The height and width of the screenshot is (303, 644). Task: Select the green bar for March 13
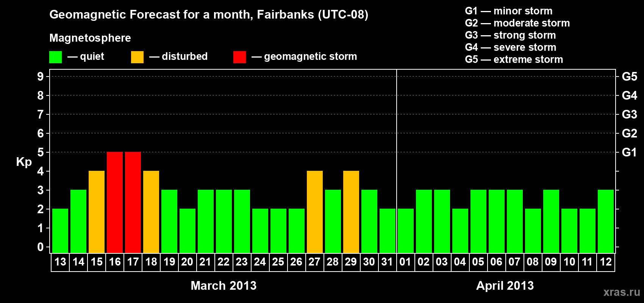point(60,231)
